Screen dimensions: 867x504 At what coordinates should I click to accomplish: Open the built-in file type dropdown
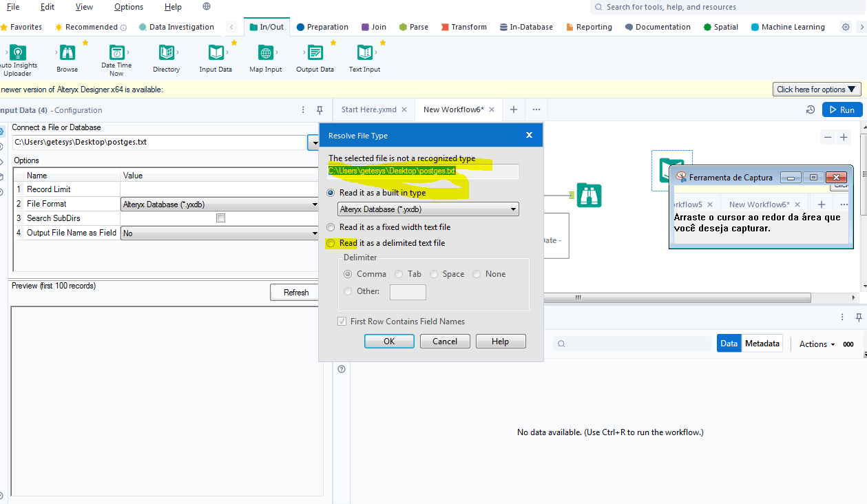512,209
